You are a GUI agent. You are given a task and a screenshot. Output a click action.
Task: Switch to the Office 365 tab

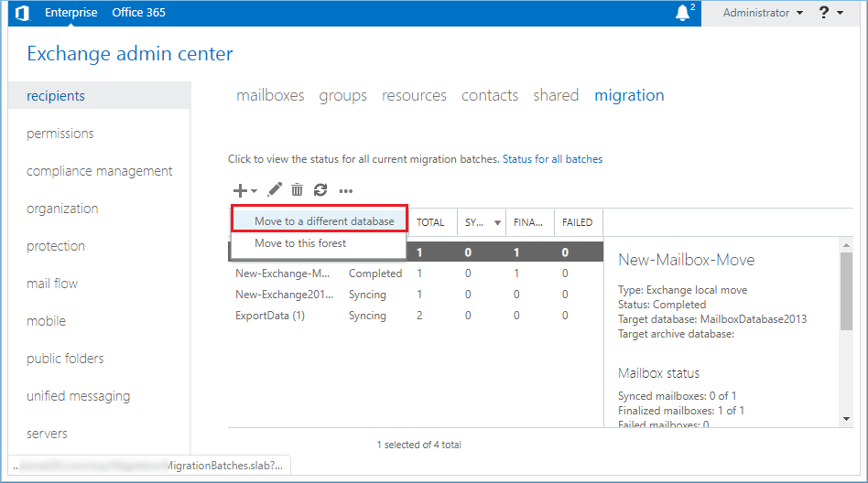pos(138,12)
